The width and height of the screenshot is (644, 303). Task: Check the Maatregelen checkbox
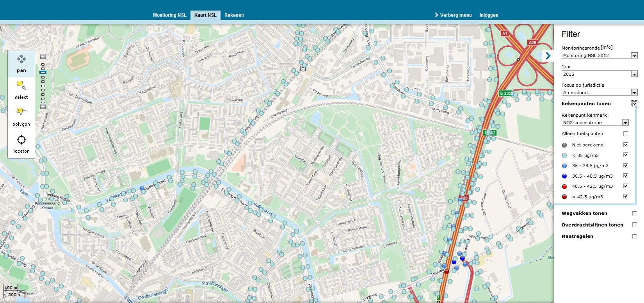pos(635,236)
